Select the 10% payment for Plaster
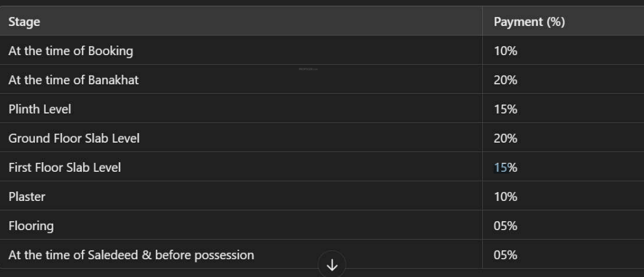 pyautogui.click(x=505, y=196)
